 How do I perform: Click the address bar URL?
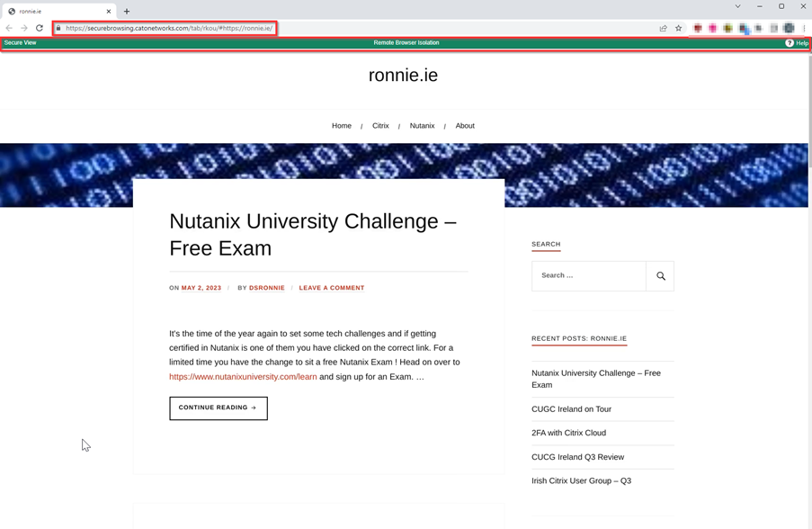169,28
